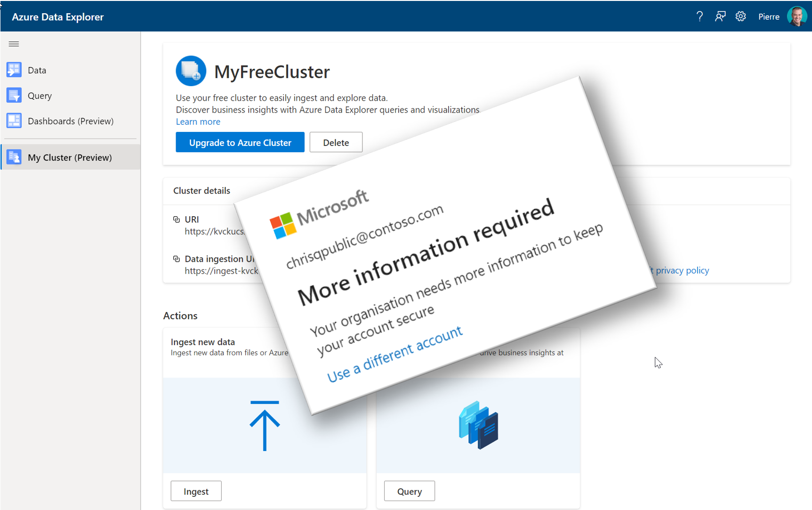Open Dashboards (Preview) menu item
812x510 pixels.
pos(71,121)
